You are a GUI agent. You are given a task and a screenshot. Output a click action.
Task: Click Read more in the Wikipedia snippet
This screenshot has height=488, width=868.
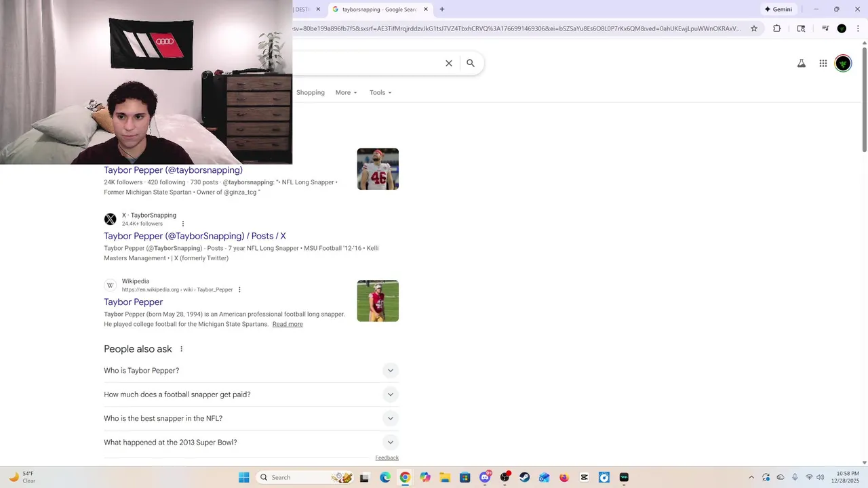click(x=288, y=324)
